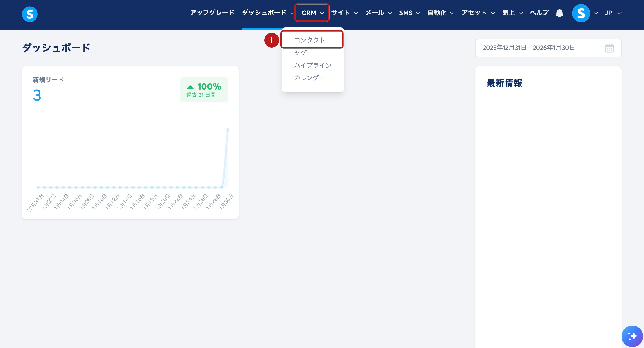Open the AI assistant sparkle button

point(632,336)
